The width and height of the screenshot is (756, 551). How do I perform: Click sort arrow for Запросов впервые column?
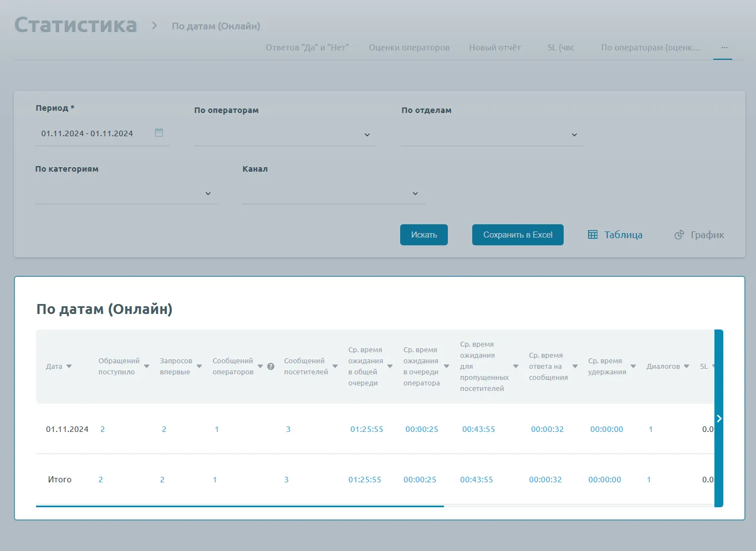pyautogui.click(x=200, y=367)
